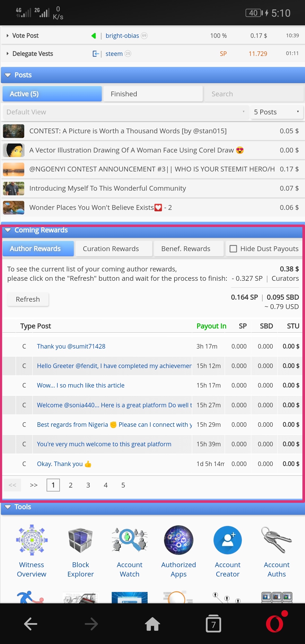Click the STU column header
Screen dimensions: 305x644
point(293,326)
